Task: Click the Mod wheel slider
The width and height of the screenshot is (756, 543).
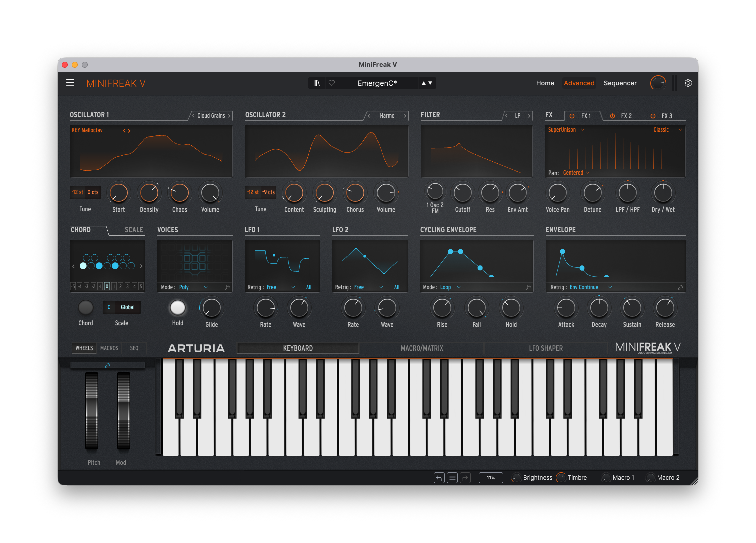Action: pyautogui.click(x=123, y=411)
